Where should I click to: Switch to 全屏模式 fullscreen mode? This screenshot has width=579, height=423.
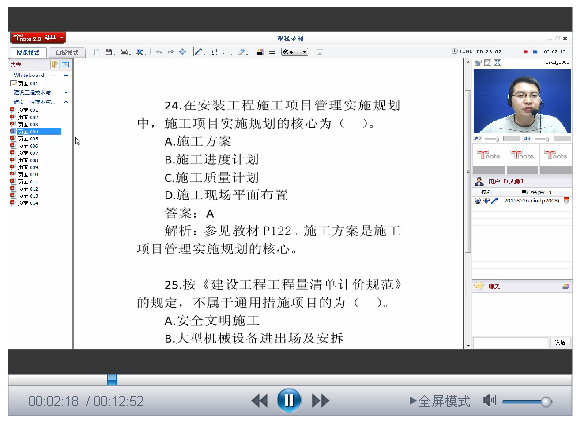click(x=440, y=401)
